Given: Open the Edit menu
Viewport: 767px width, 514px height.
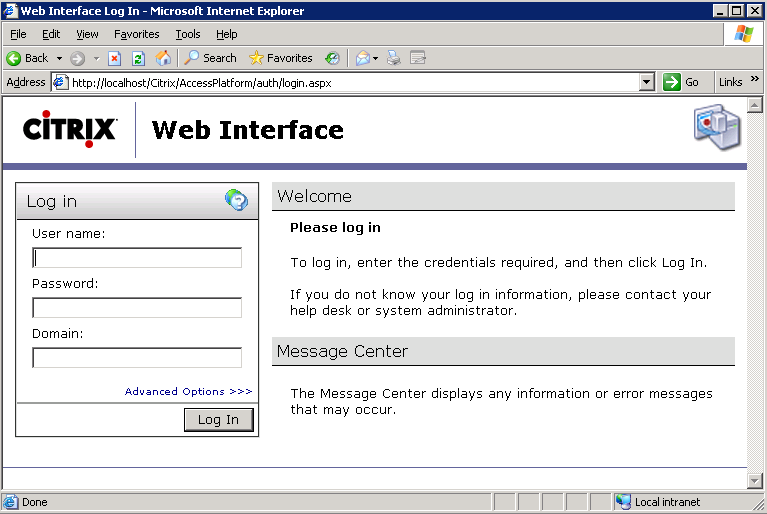Looking at the screenshot, I should coord(51,34).
